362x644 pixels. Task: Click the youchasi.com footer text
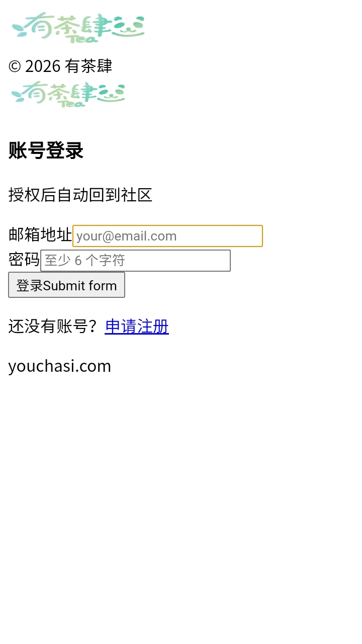(x=60, y=366)
